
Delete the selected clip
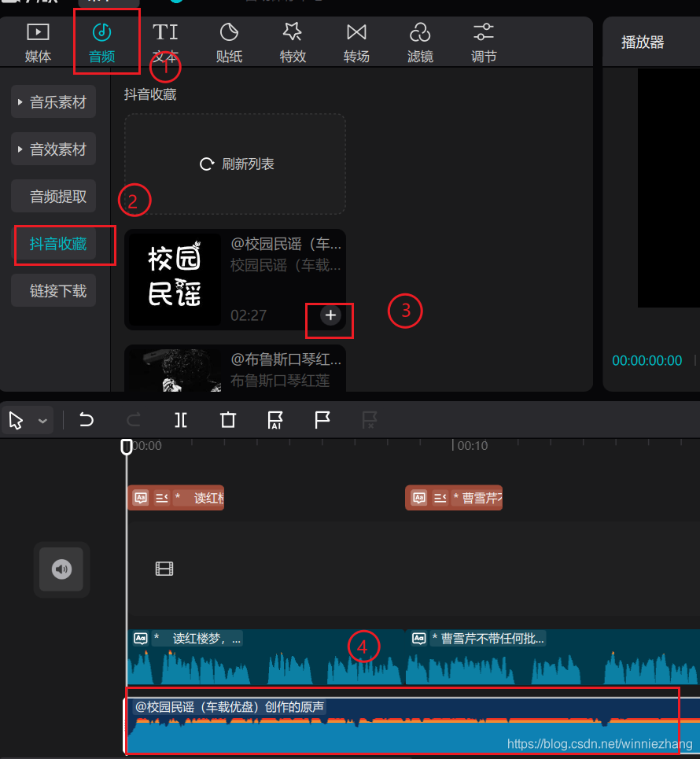pos(228,420)
